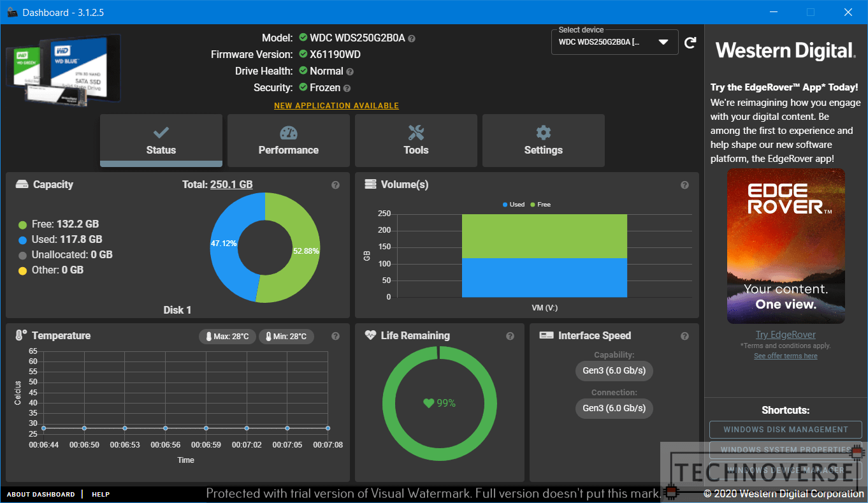Toggle Used series in Volume chart legend
This screenshot has height=503, width=868.
click(x=514, y=204)
